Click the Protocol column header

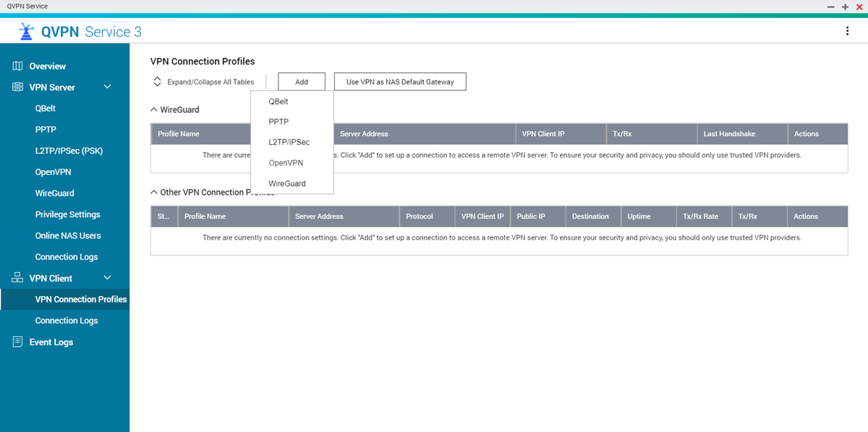coord(427,216)
